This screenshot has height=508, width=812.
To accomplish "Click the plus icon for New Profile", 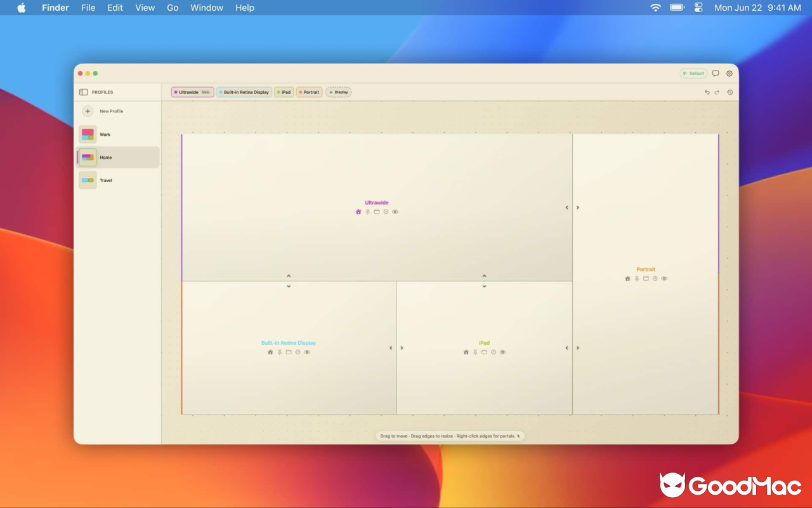I will [x=88, y=111].
